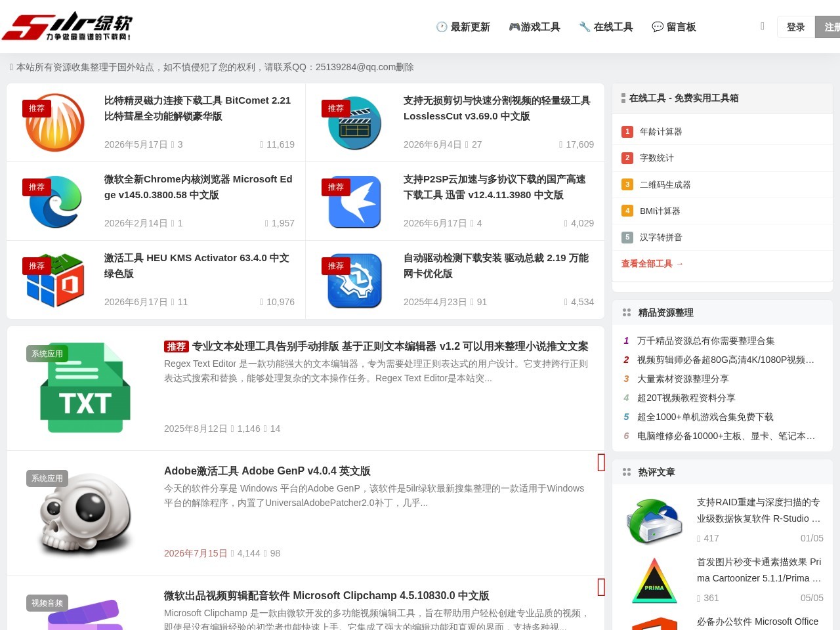
Task: Open the HEU KMS Activator icon
Action: [55, 280]
